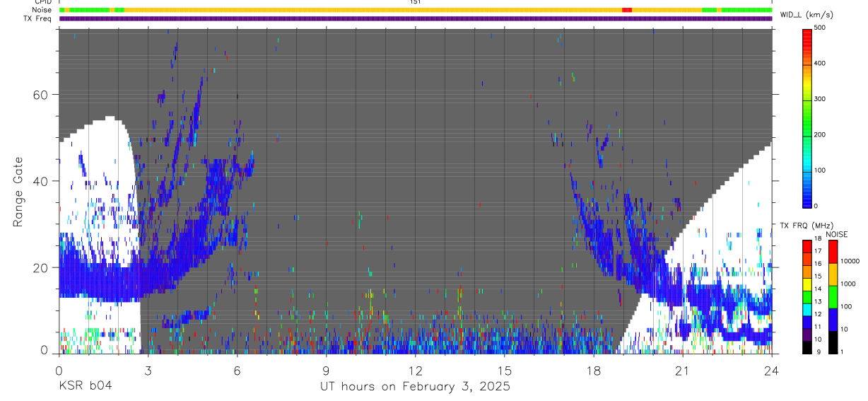Click the 10000 label on NOISE scale
The height and width of the screenshot is (401, 868).
[850, 261]
